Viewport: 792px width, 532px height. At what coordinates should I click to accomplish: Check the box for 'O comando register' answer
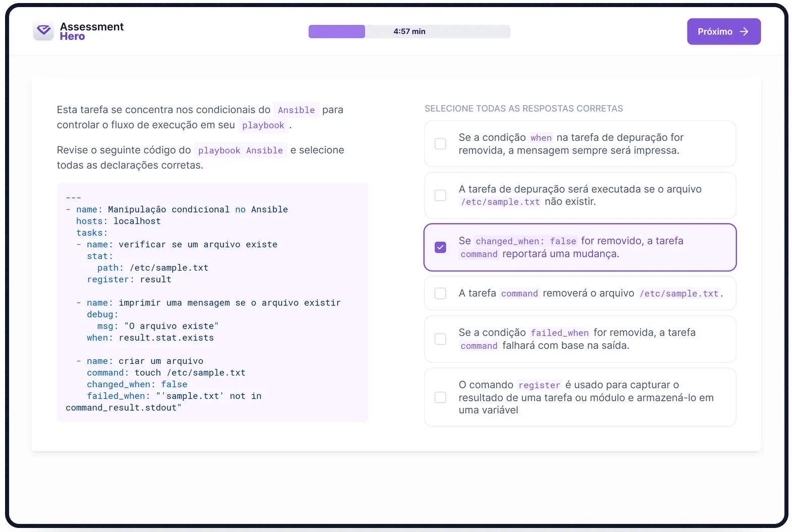440,397
